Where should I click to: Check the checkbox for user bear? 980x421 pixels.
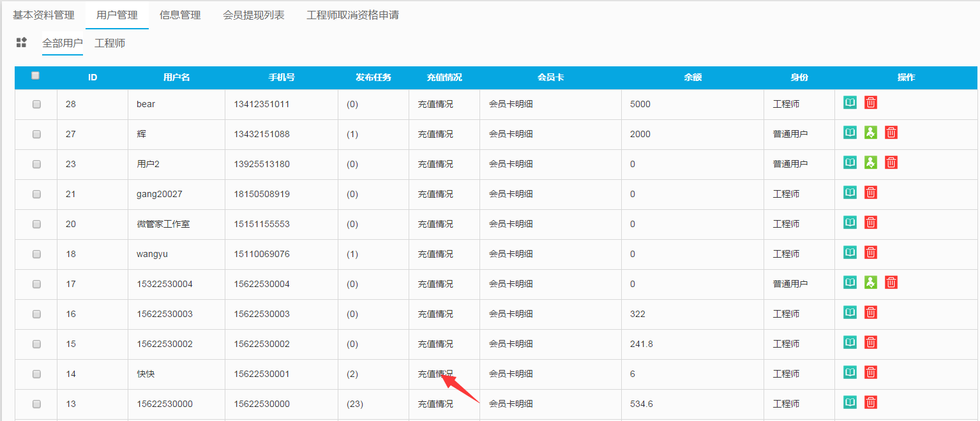tap(36, 104)
